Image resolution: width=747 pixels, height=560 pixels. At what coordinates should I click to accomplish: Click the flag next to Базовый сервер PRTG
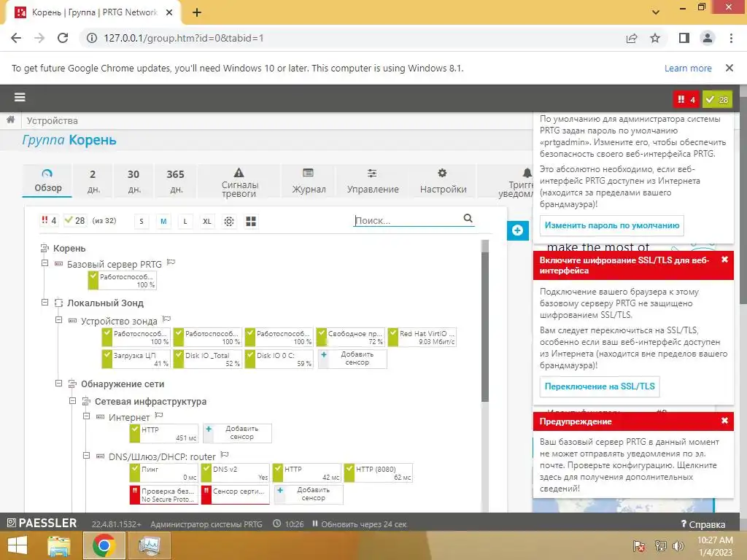click(171, 262)
